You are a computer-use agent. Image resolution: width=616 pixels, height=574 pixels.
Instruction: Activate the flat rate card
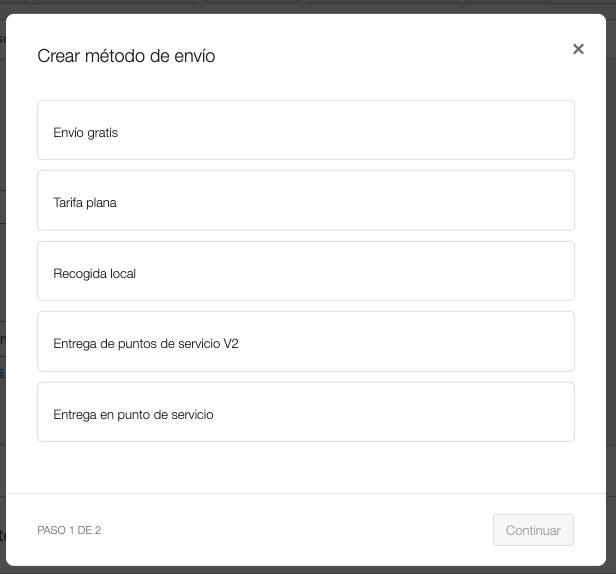click(306, 200)
